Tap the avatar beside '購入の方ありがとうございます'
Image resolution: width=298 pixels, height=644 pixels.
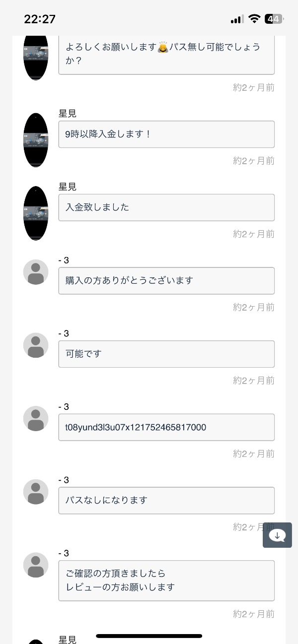click(x=36, y=272)
